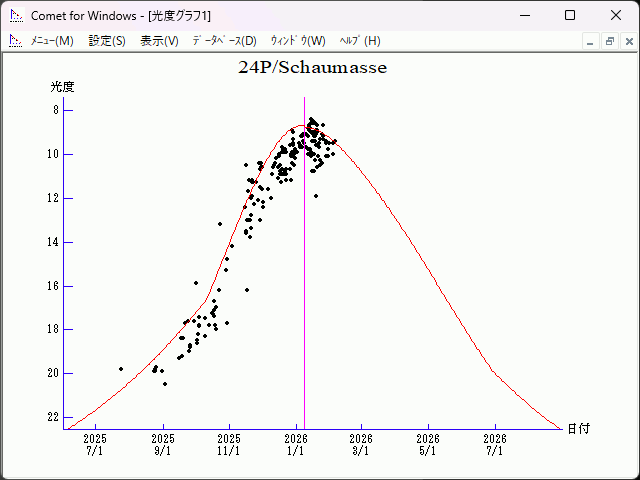
Task: Click the 24P/Schaumasse graph title
Action: (x=312, y=68)
